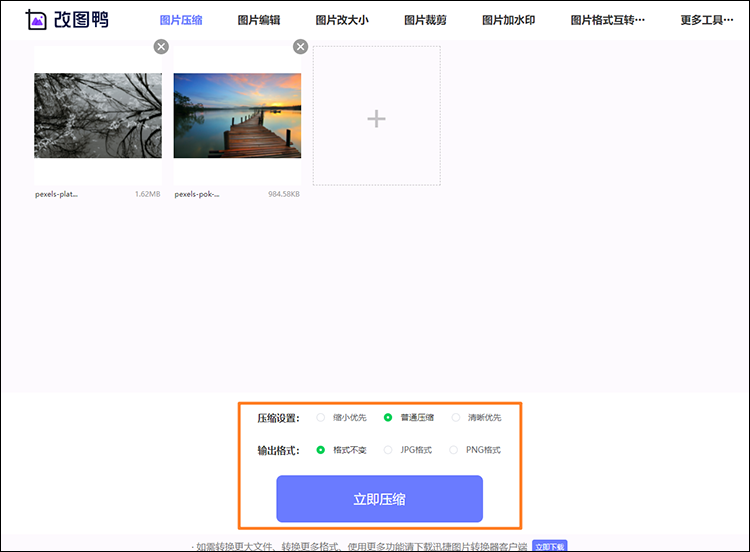The height and width of the screenshot is (552, 750).
Task: Select the 普通压缩 compression option
Action: (388, 417)
